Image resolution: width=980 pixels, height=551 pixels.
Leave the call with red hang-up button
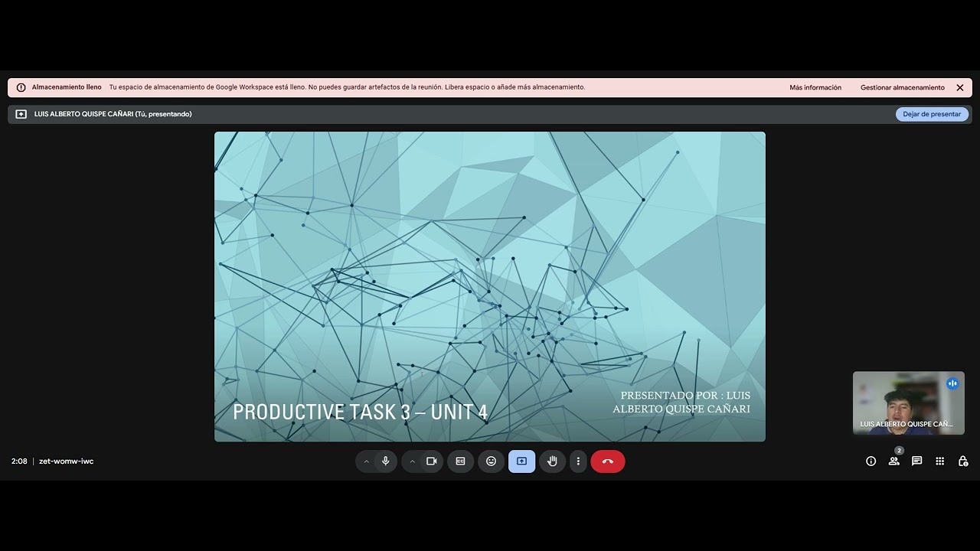coord(608,461)
